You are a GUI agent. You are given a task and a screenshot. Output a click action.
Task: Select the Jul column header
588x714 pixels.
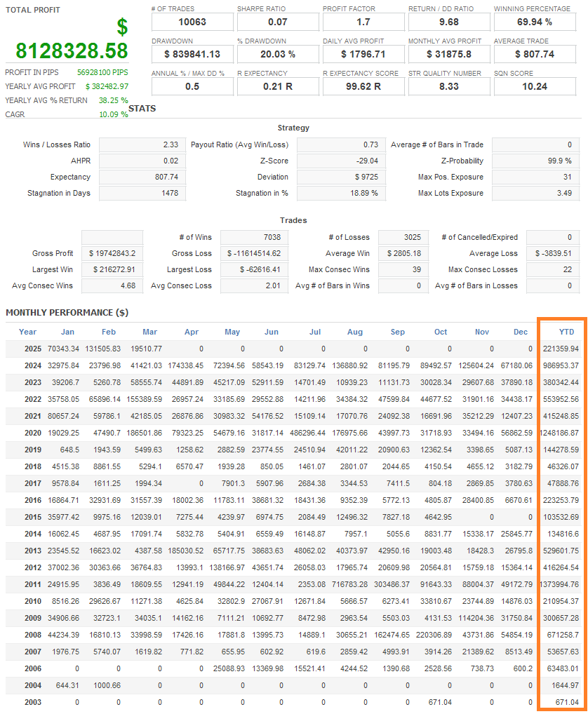(x=315, y=332)
